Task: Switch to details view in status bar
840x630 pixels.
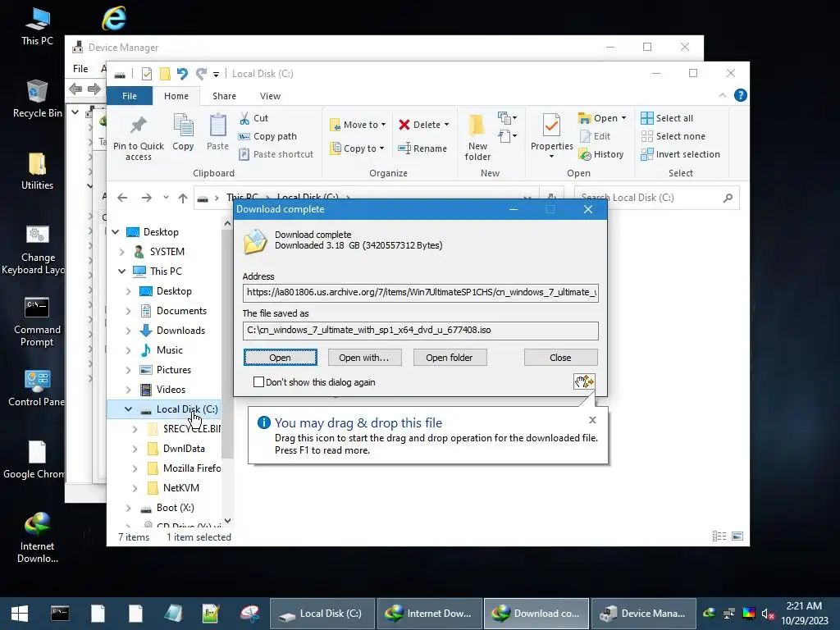Action: (x=719, y=536)
